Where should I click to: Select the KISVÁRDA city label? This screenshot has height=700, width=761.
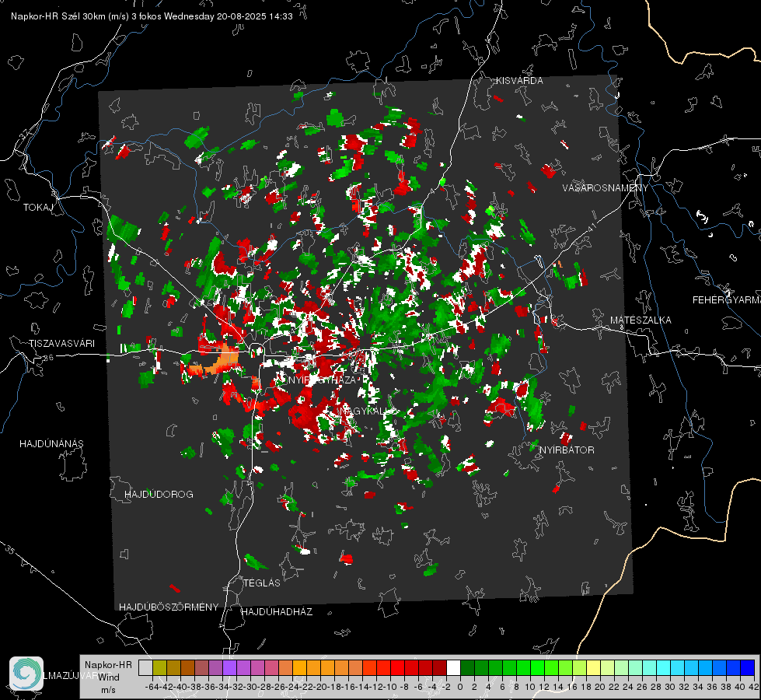[519, 81]
